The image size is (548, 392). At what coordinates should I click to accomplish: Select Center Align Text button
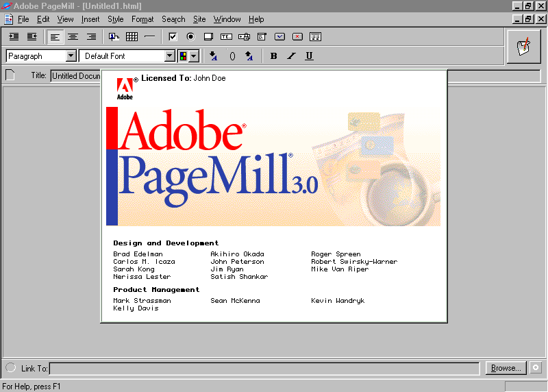point(73,37)
